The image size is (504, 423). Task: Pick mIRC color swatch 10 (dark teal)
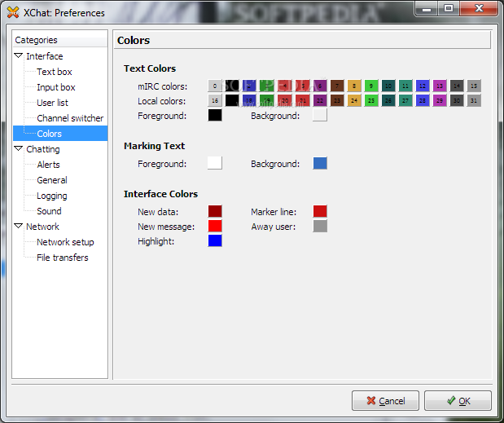[388, 86]
